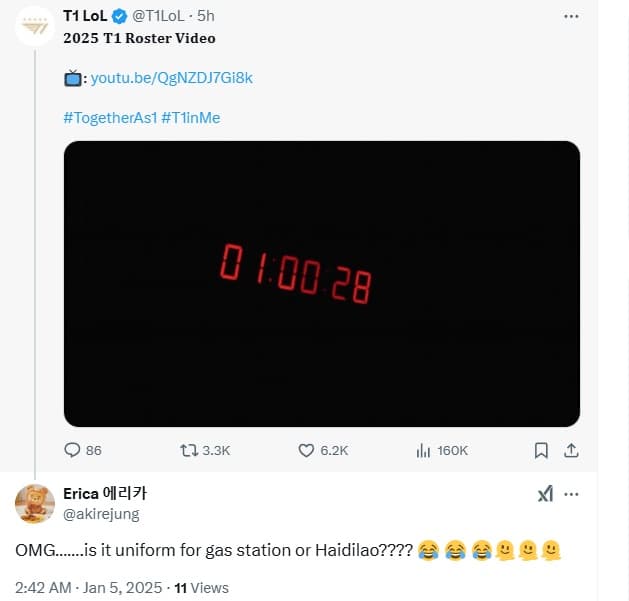Open the Erica 에리카 display name

tap(105, 493)
